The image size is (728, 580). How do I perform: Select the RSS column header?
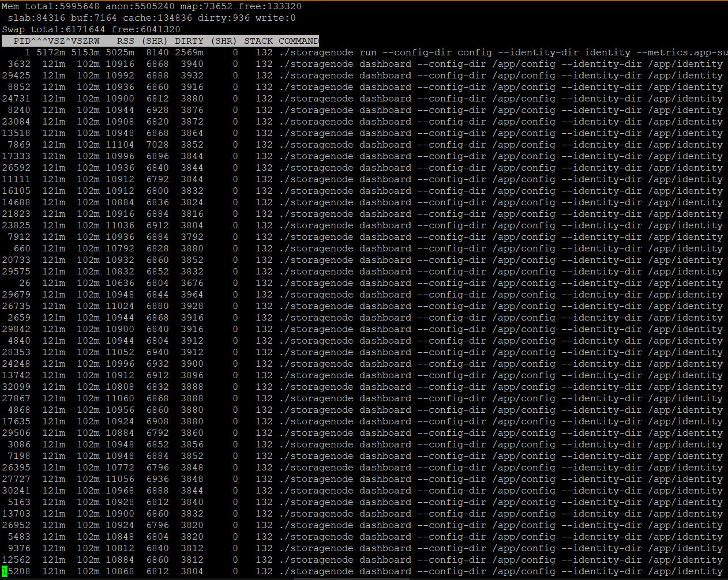[125, 41]
